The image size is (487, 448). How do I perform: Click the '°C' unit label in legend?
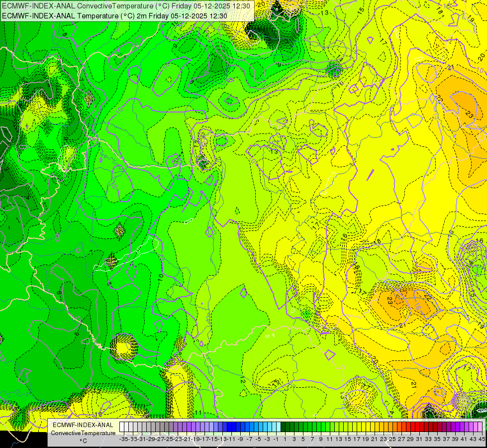coord(83,441)
